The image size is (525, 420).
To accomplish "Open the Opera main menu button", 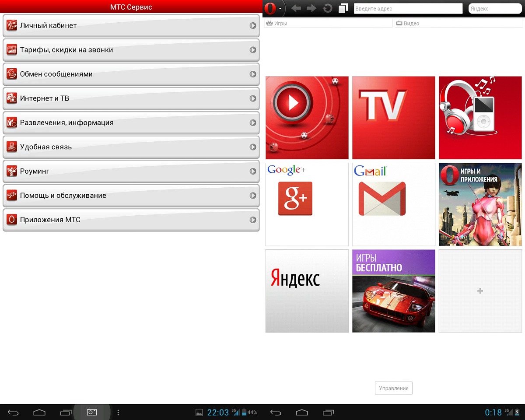I will click(x=274, y=8).
